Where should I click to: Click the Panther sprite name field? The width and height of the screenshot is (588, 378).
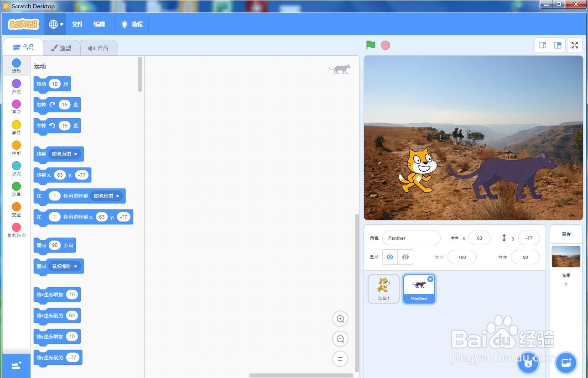coord(411,238)
